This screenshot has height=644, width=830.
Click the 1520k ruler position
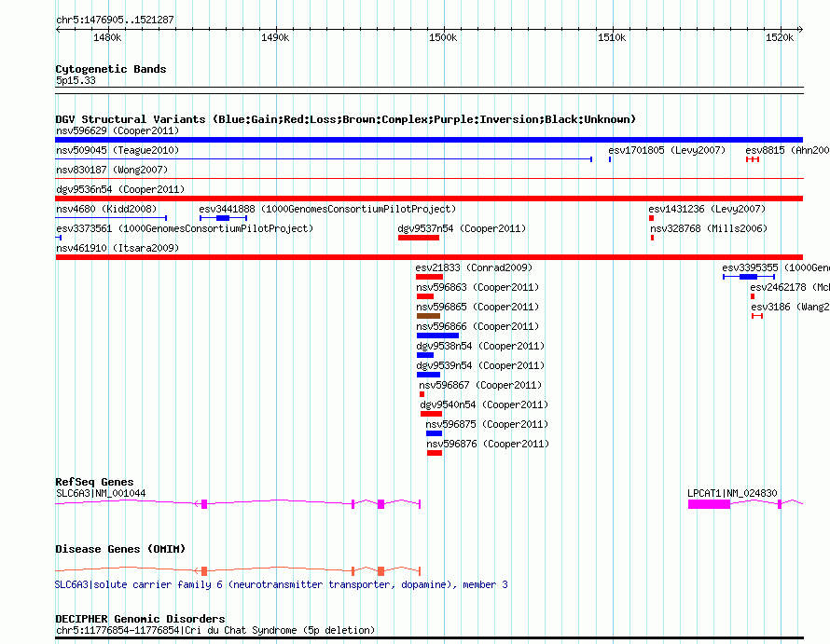780,37
